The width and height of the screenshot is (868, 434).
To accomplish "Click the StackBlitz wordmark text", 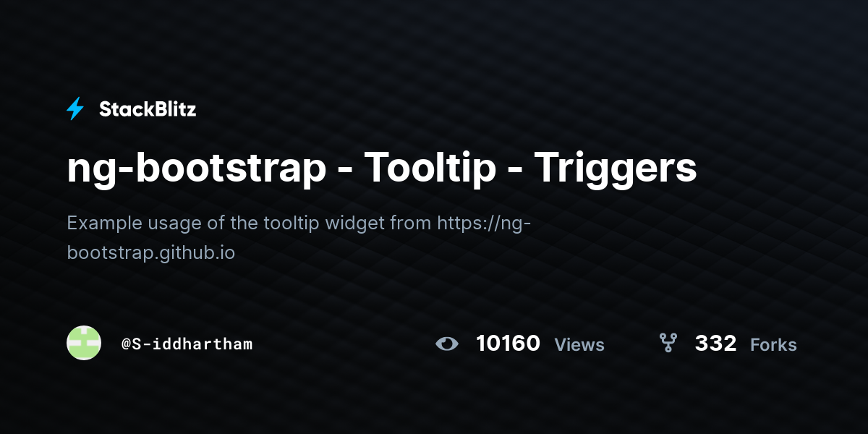I will 148,109.
